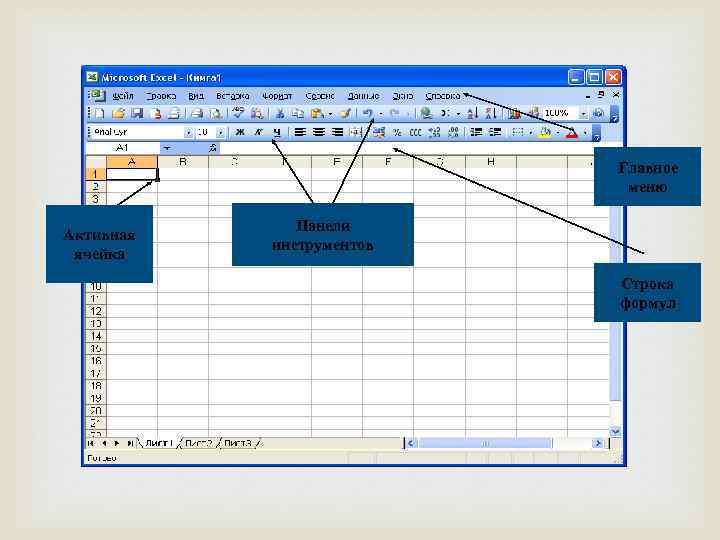Decrease the indent of cell contents
The width and height of the screenshot is (720, 540).
click(476, 133)
